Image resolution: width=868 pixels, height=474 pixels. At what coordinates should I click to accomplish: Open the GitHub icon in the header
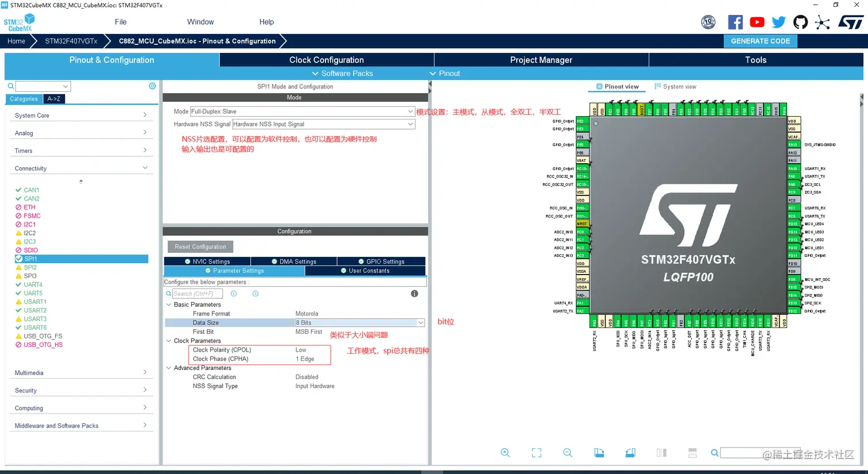(800, 22)
